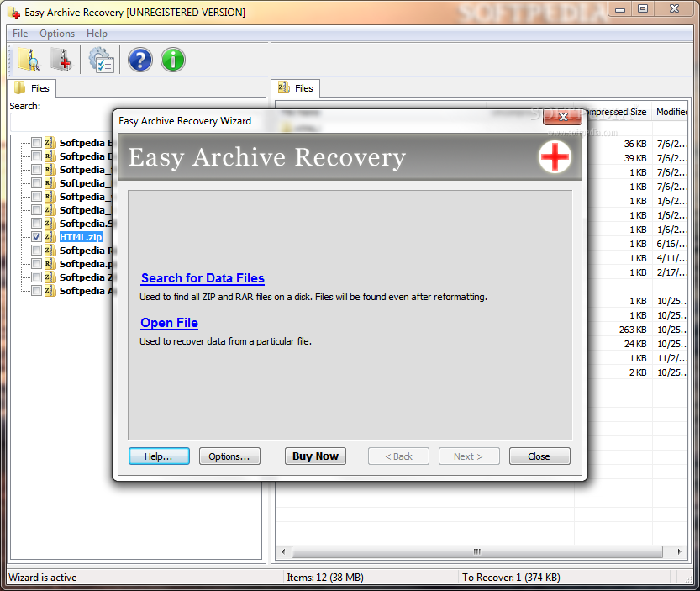Click the Search for Data Files link
Viewport: 700px width, 591px height.
(203, 278)
